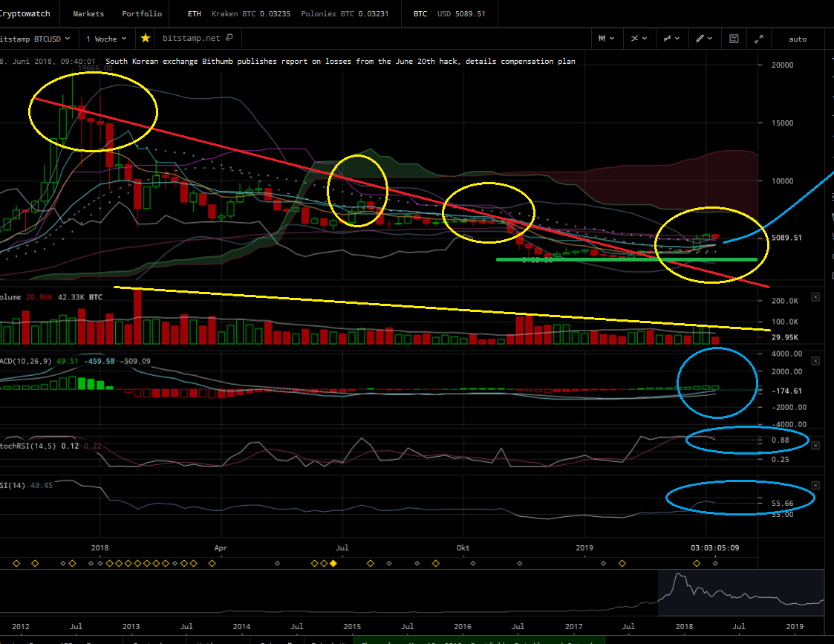The height and width of the screenshot is (644, 834).
Task: Select the ETH ticker label
Action: [194, 14]
